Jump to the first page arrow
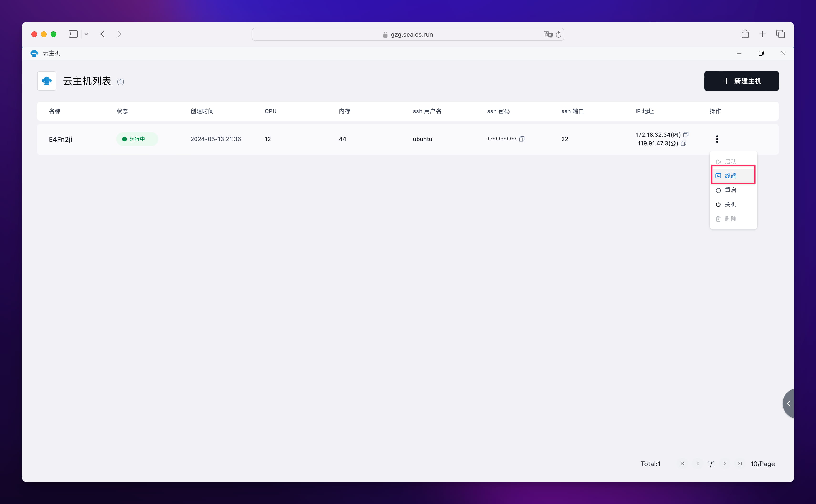The width and height of the screenshot is (816, 504). click(x=682, y=464)
